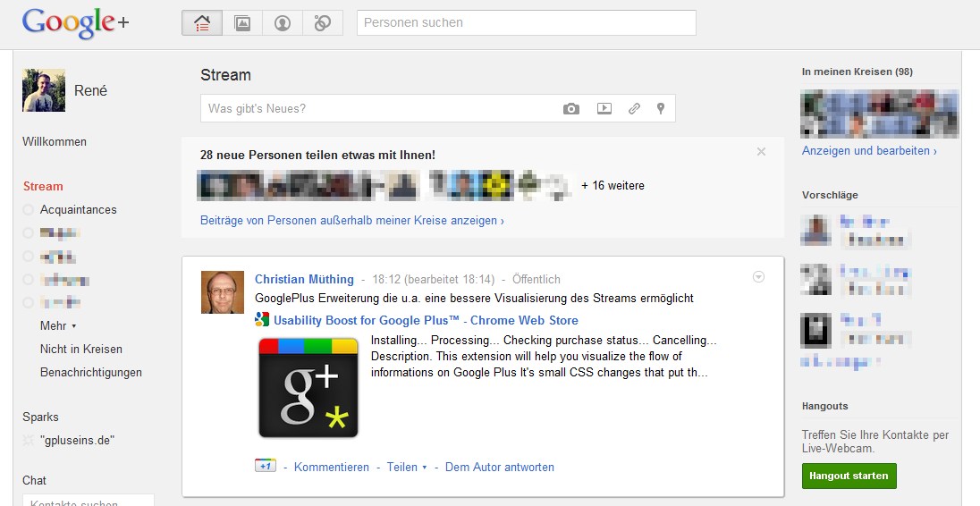Open the "gpluseins.de" spark
Viewport: 980px width, 506px height.
tap(78, 441)
